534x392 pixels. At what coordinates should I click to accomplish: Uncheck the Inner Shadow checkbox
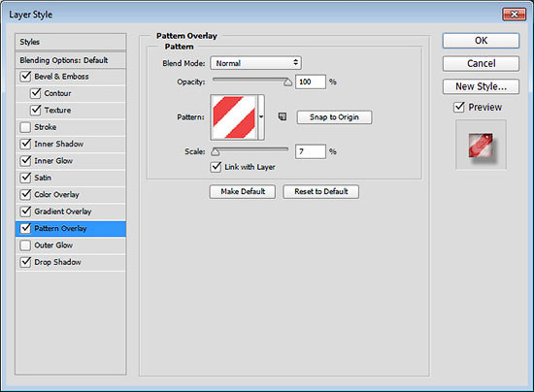point(25,144)
